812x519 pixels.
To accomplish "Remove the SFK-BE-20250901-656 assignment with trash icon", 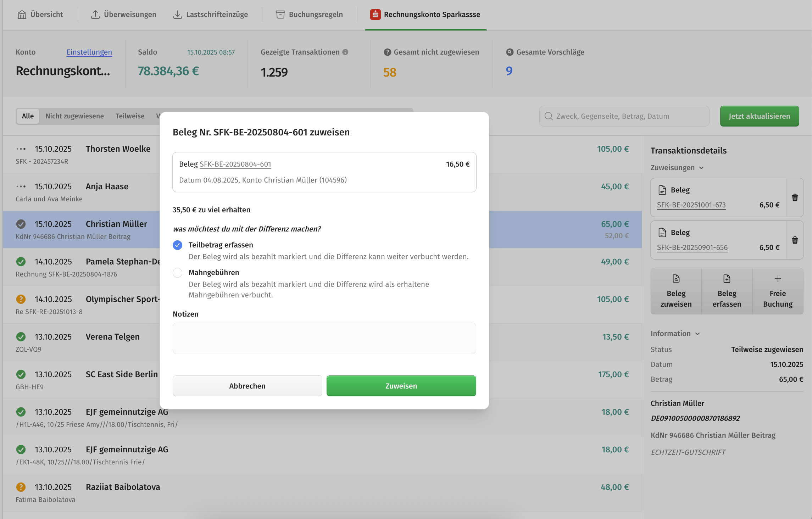I will tap(795, 240).
